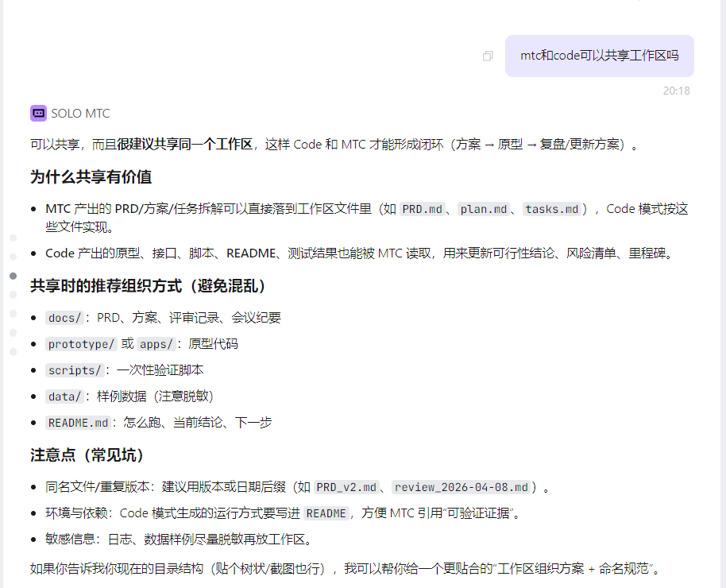Viewport: 726px width, 588px height.
Task: Click the prototype/ code chip
Action: pos(81,345)
